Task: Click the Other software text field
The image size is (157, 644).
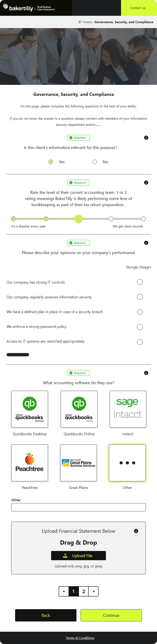Action: click(78, 507)
